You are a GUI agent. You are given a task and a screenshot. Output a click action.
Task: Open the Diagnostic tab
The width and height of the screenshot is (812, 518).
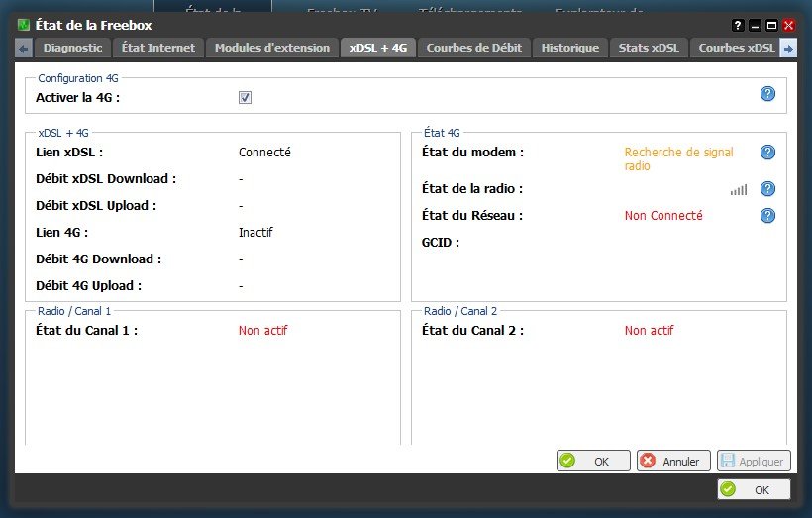(x=71, y=48)
